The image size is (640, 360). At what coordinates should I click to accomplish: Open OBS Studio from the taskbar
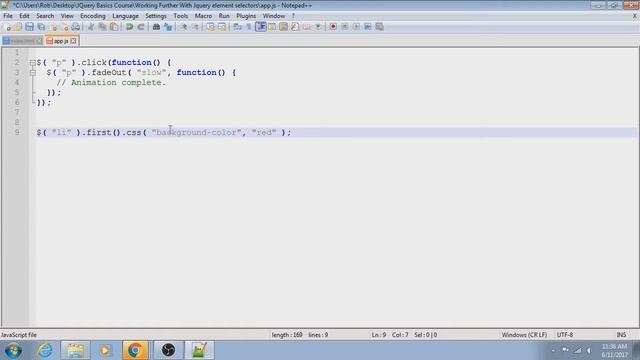click(168, 350)
